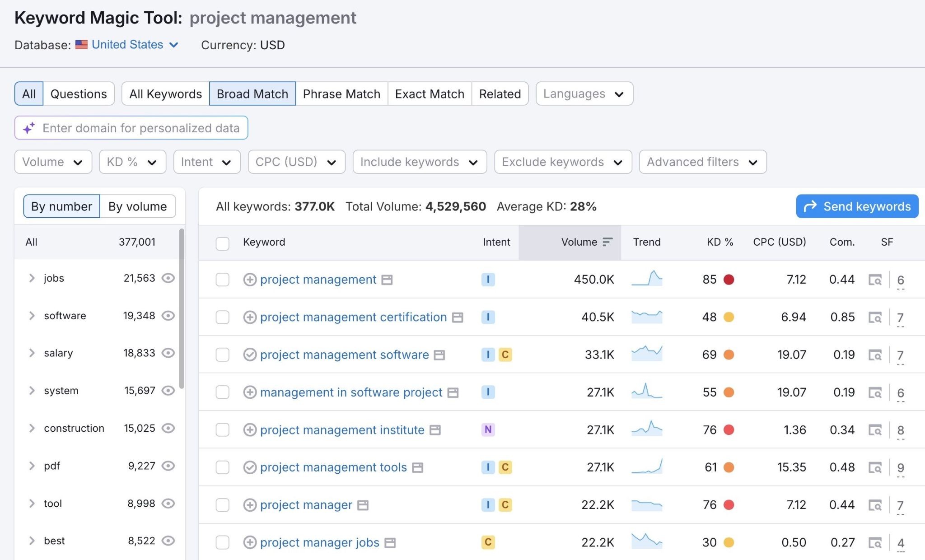View SERP features icon in 'project management certification' row
925x560 pixels.
tap(875, 317)
